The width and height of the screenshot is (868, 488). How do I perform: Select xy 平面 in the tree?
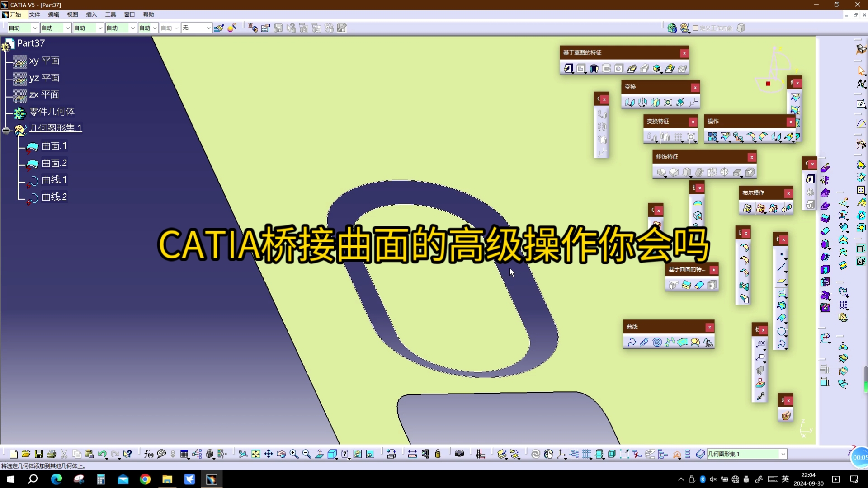click(x=44, y=61)
